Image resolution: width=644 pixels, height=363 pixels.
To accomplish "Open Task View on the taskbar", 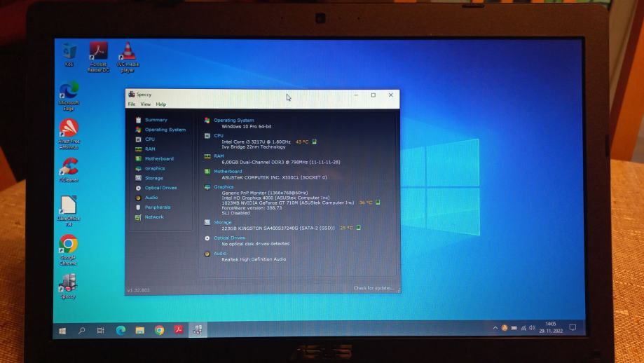I will click(101, 330).
